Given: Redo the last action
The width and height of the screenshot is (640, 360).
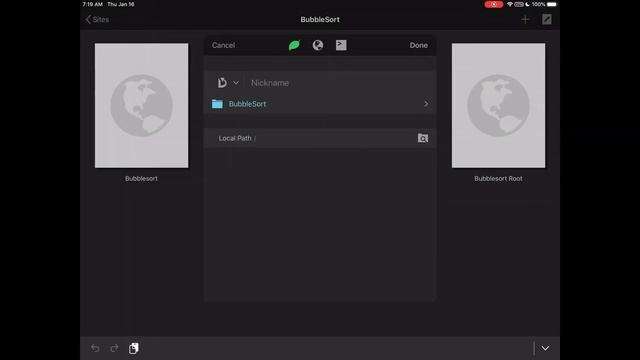Looking at the screenshot, I should 114,348.
